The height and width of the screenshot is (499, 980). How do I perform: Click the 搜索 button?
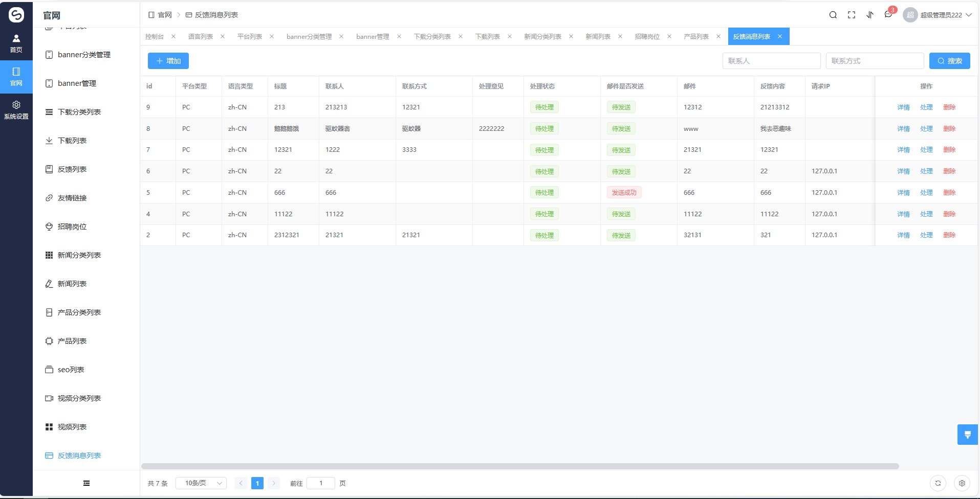tap(950, 61)
